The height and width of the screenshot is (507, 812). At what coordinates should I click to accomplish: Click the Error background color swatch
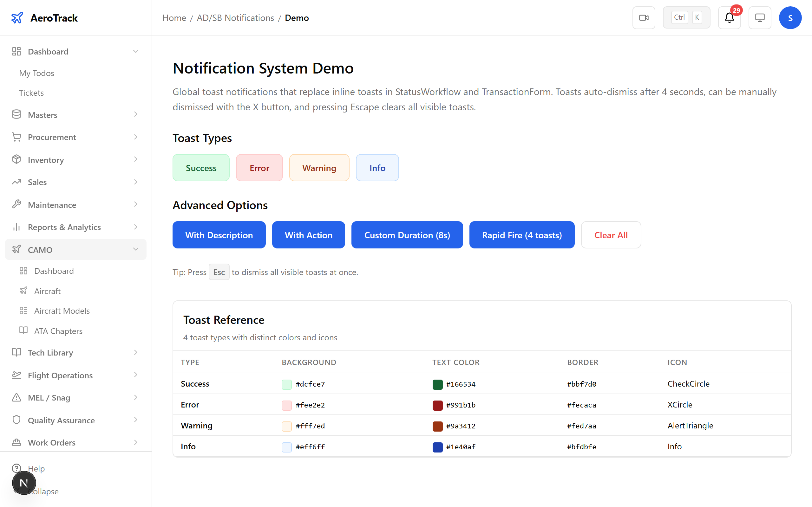coord(286,405)
